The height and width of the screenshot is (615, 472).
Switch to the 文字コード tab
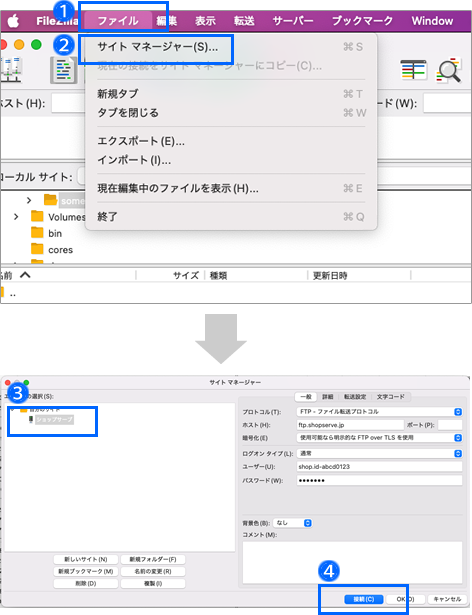[391, 397]
